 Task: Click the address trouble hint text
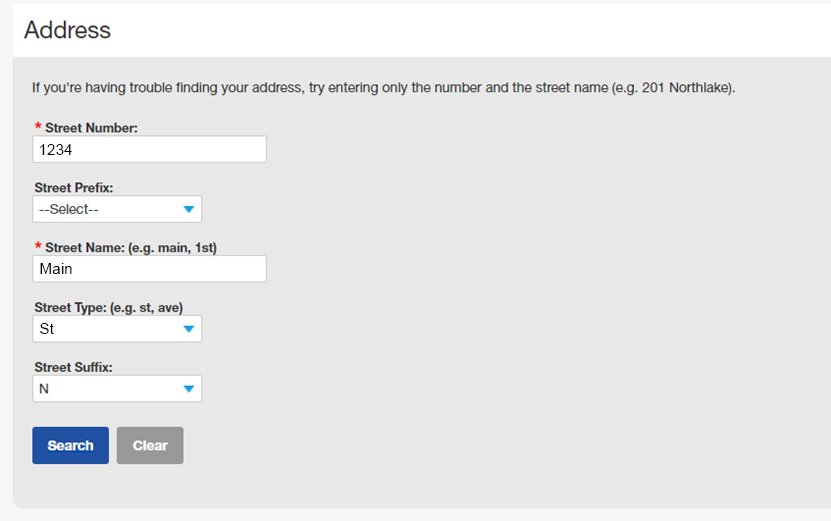coord(383,88)
